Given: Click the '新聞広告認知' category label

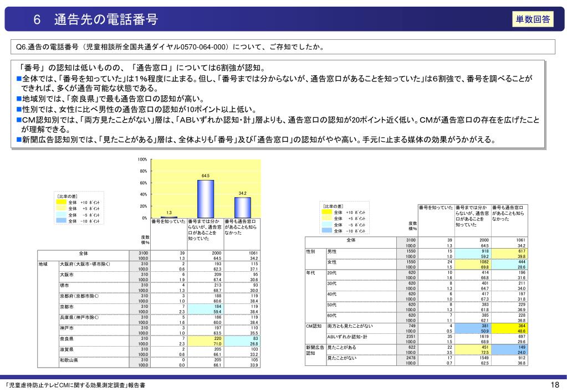Looking at the screenshot, I should click(x=315, y=350).
